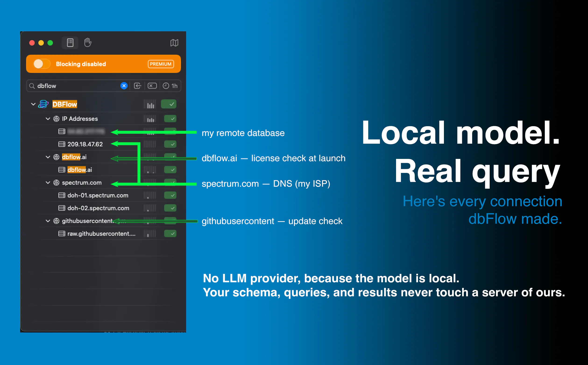
Task: Toggle the allow switch for 209.18.47.62
Action: pos(170,144)
